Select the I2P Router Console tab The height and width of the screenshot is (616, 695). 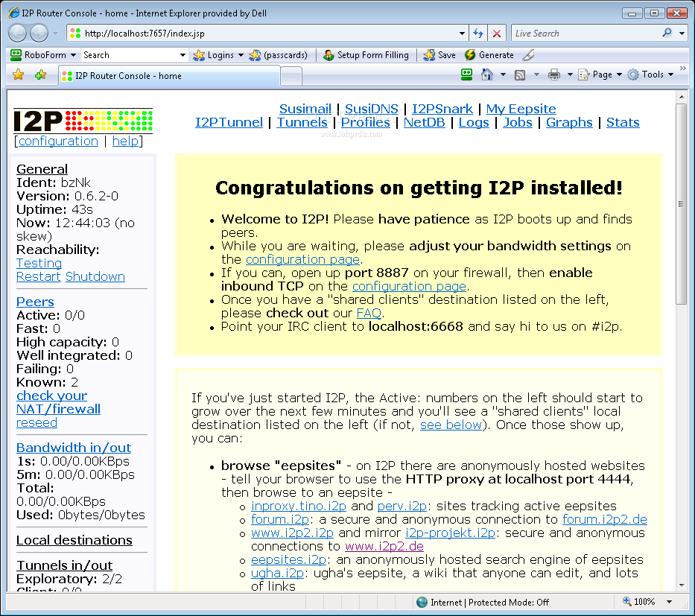(169, 76)
